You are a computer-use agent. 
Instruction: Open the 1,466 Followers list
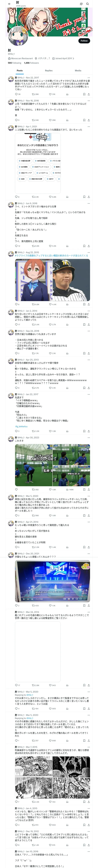[x=31, y=63]
